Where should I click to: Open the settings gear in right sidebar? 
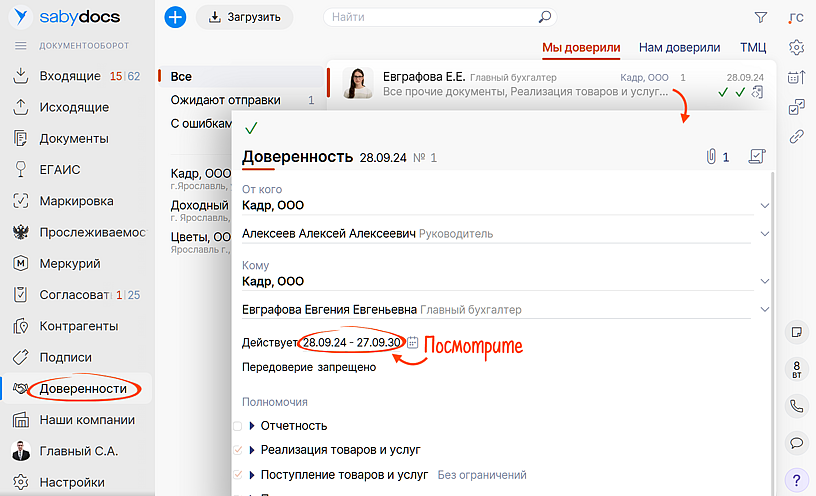tap(797, 47)
